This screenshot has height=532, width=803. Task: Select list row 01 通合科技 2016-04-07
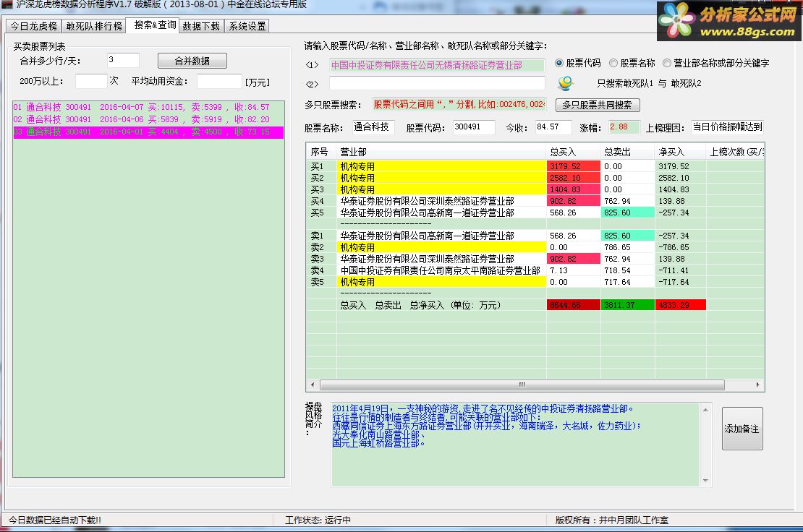coord(148,108)
